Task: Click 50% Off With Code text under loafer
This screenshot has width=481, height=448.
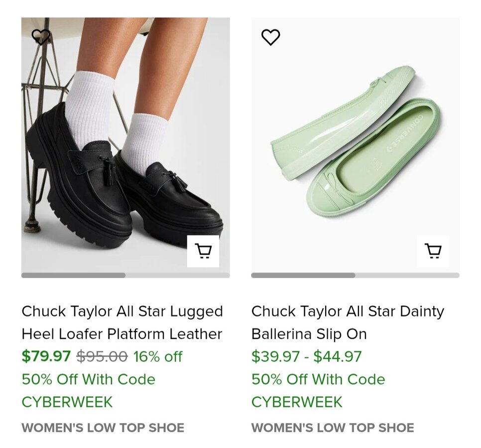Action: tap(88, 379)
